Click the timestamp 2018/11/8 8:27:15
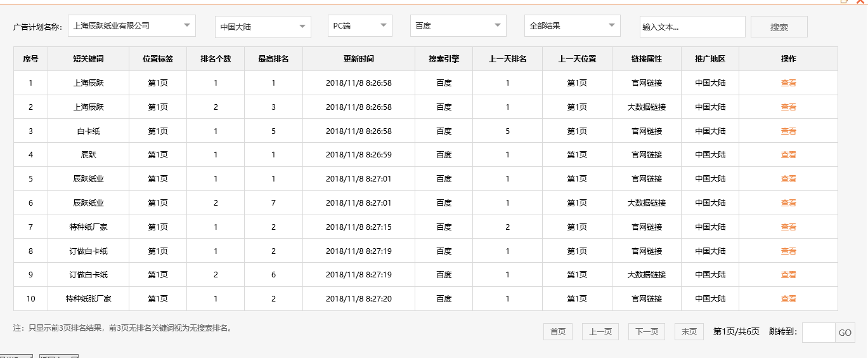Image resolution: width=868 pixels, height=358 pixels. click(x=359, y=227)
